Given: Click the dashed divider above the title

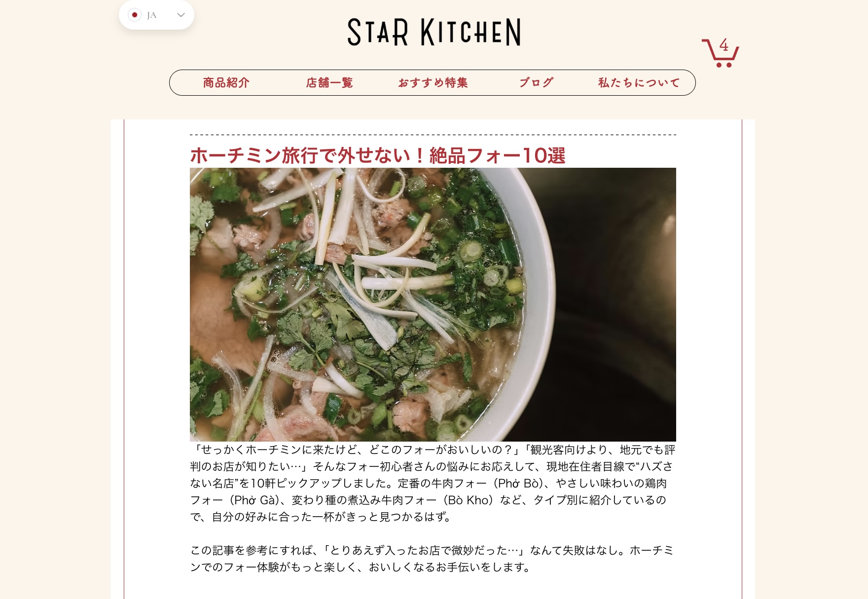Looking at the screenshot, I should (433, 135).
